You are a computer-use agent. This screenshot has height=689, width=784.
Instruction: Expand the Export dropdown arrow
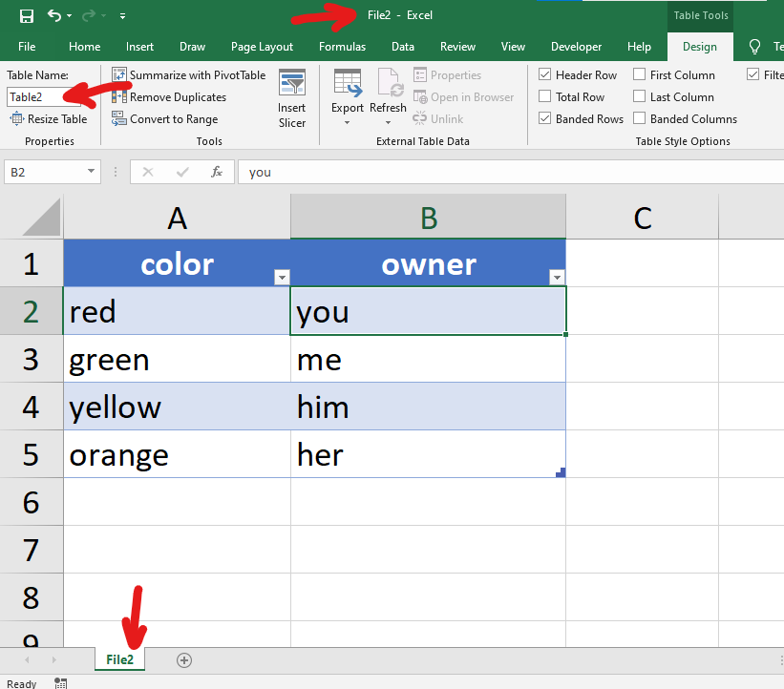tap(347, 123)
